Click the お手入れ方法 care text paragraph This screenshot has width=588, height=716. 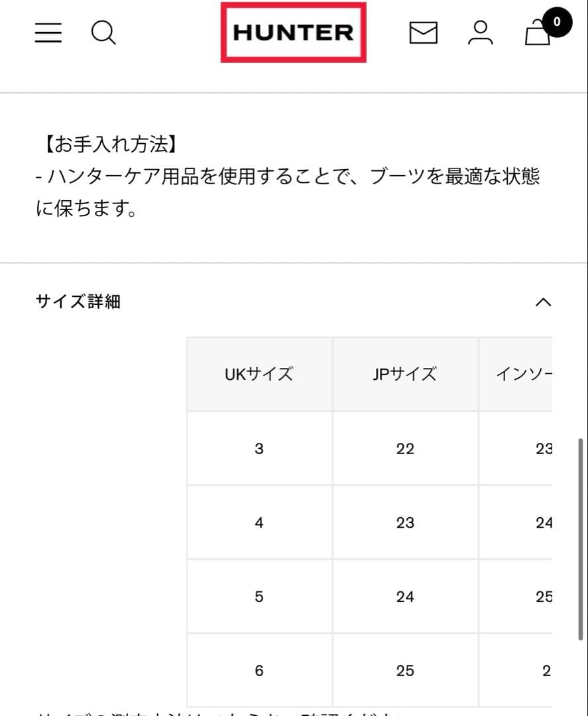point(287,177)
